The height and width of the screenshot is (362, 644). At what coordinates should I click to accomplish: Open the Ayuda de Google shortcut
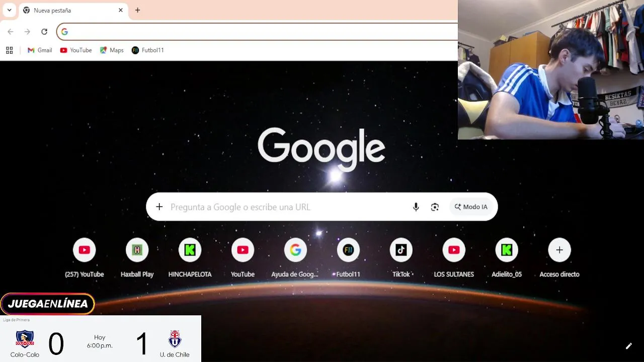pos(295,257)
